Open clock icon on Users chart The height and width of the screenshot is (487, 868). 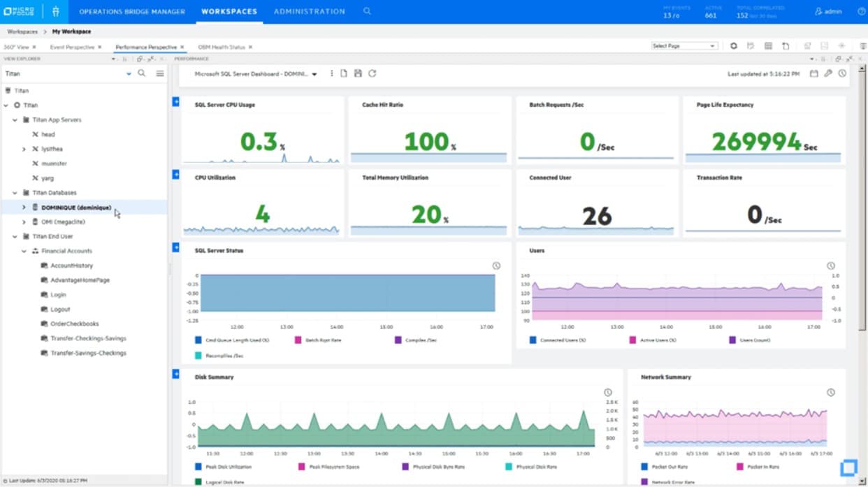831,266
